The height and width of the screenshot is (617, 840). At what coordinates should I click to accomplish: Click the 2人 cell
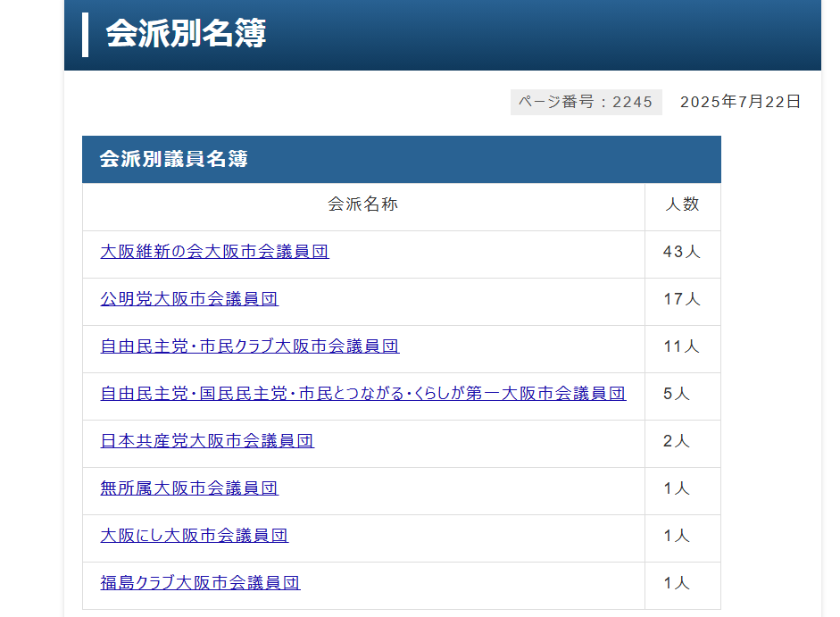683,444
